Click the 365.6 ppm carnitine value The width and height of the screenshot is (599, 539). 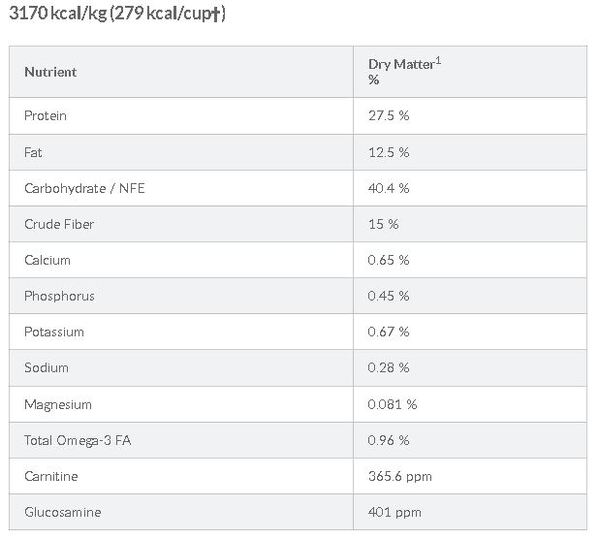(400, 476)
